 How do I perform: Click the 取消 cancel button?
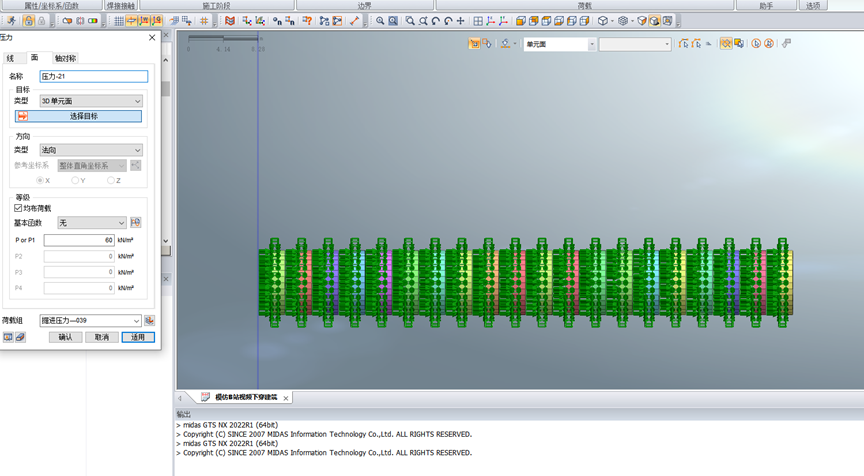coord(102,337)
